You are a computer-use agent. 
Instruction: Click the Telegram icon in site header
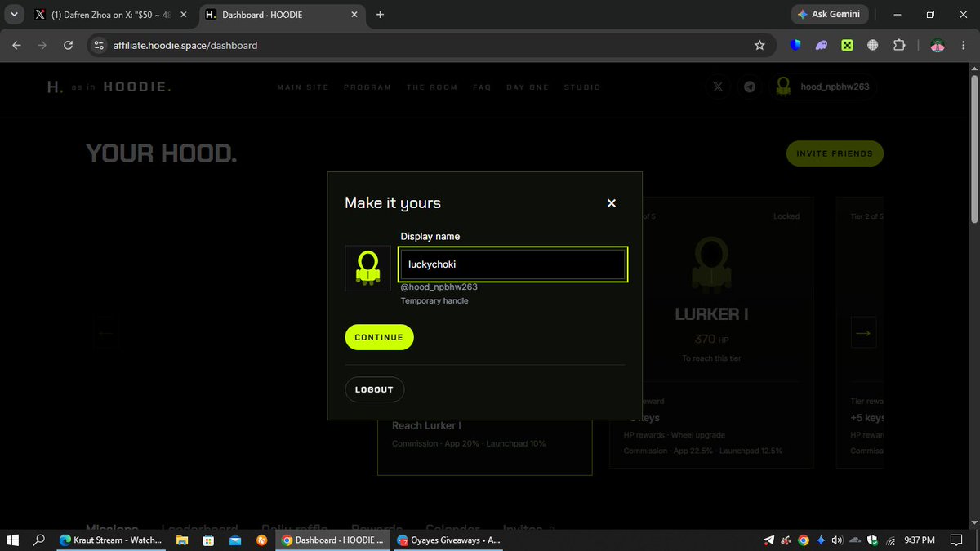point(749,87)
